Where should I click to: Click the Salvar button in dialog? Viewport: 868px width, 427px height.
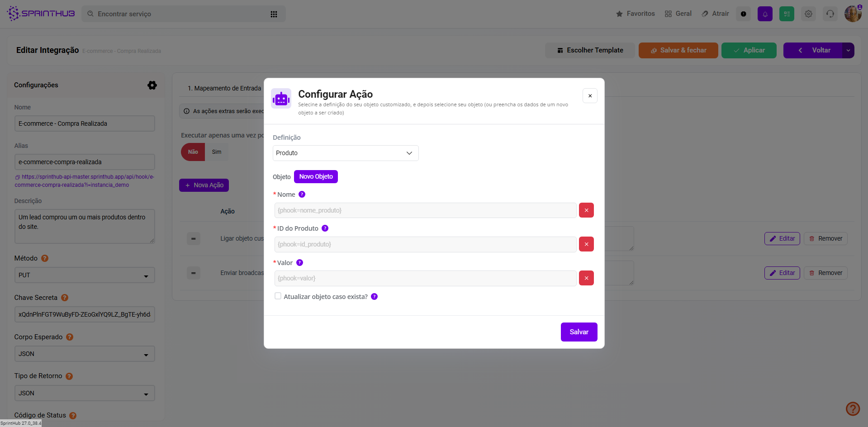(x=579, y=332)
